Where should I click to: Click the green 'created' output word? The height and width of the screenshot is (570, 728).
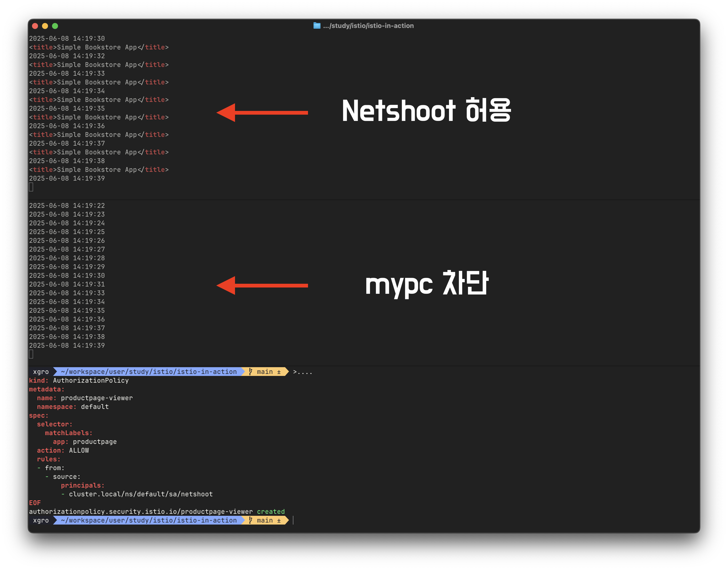[x=271, y=512]
